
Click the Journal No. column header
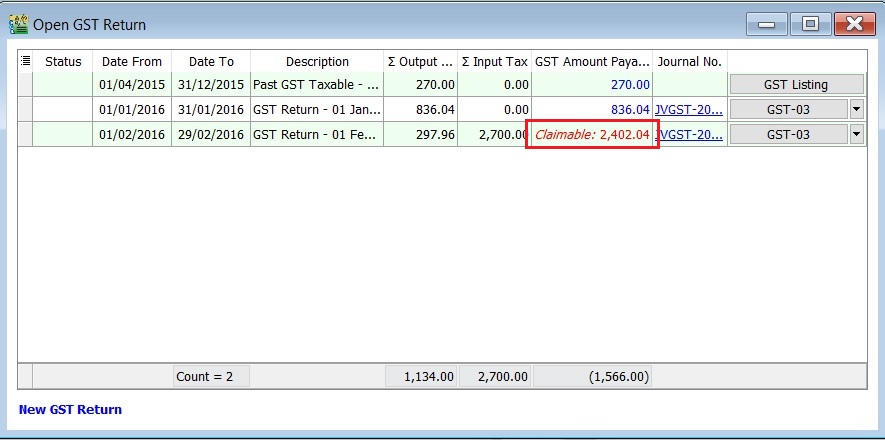[x=689, y=62]
